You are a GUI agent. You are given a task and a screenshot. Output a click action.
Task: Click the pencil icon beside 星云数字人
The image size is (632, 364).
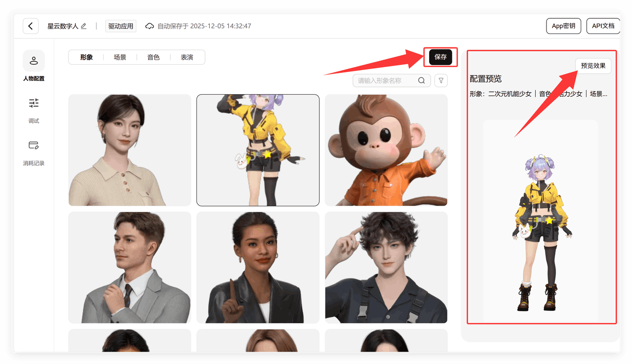tap(83, 26)
